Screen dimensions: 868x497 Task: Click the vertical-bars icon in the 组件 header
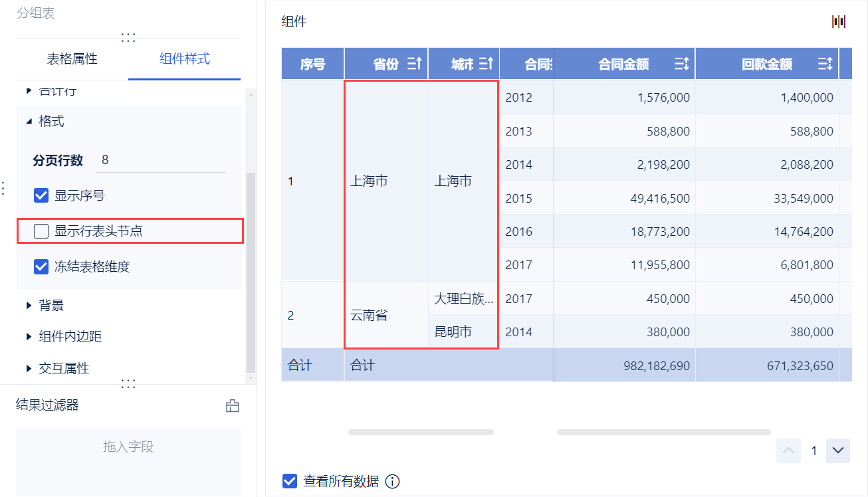tap(839, 22)
